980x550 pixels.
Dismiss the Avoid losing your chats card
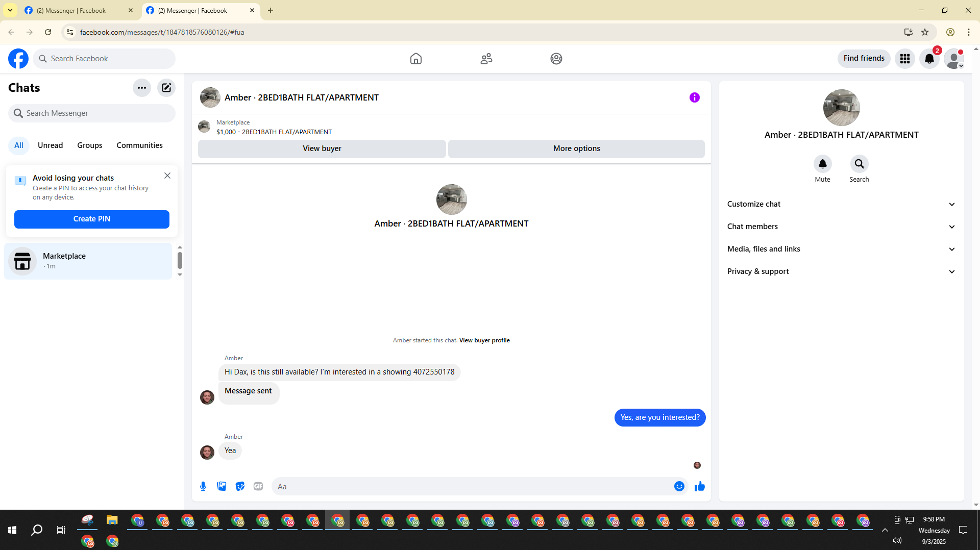coord(167,176)
